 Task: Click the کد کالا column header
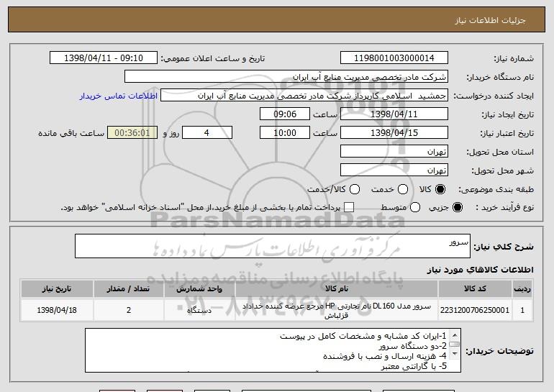click(x=475, y=289)
